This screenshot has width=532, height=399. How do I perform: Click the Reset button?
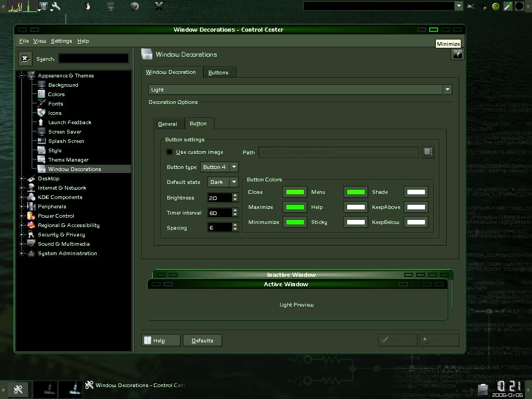pyautogui.click(x=440, y=340)
